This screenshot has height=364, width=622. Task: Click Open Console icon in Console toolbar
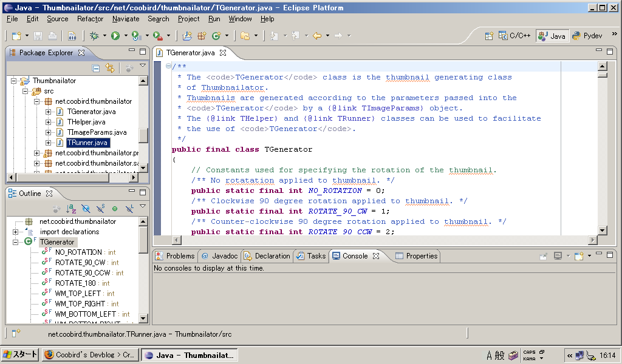click(x=579, y=256)
